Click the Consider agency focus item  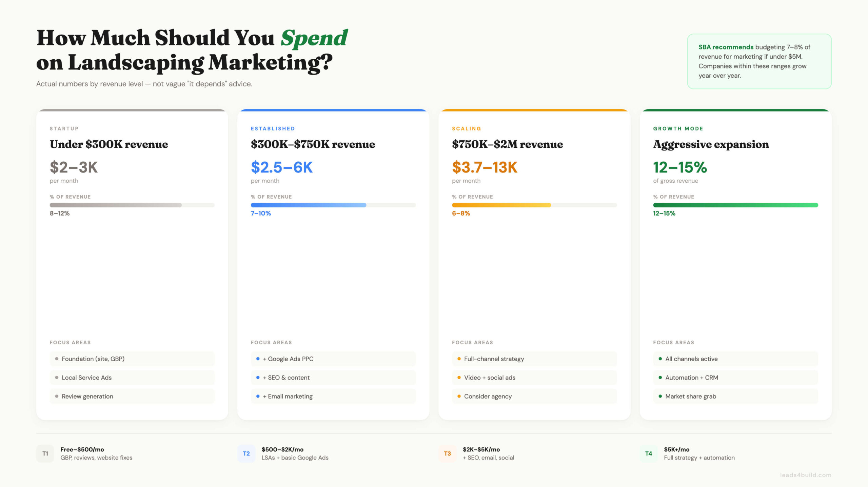pos(534,396)
